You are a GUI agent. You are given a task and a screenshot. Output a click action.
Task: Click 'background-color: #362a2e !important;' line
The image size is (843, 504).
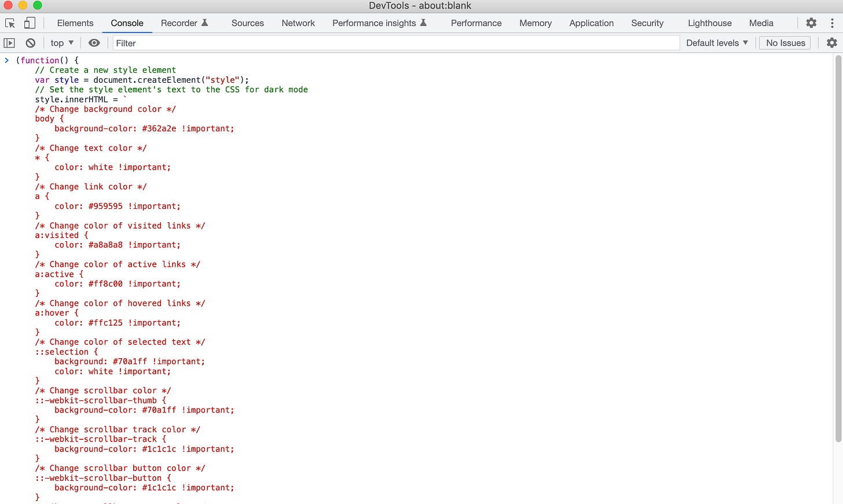pos(144,128)
